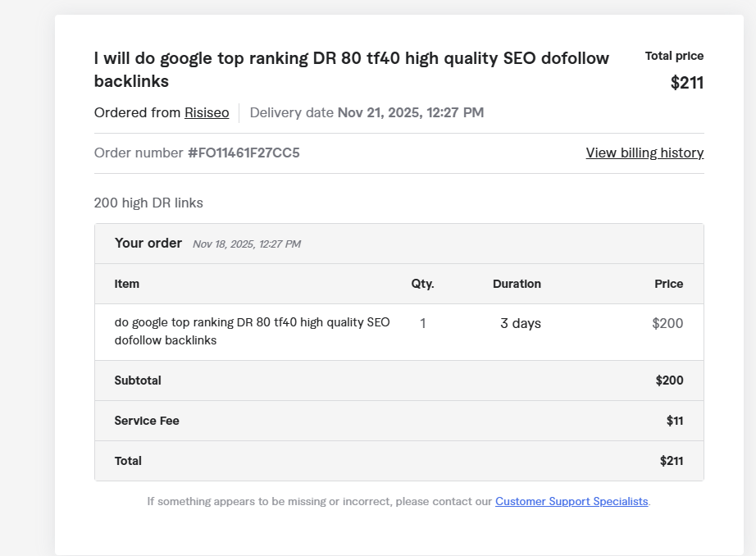Click the $211 amount in Total row
Screen dimensions: 756x556
coord(671,461)
